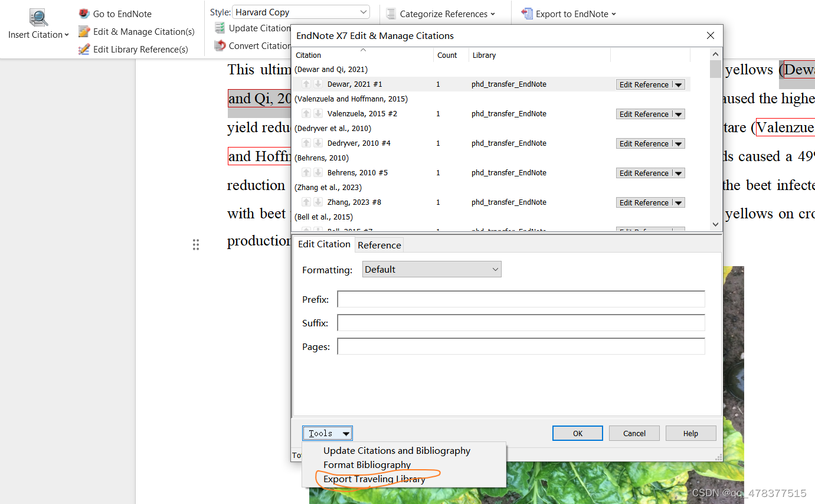Click the Update Citations icon in the ribbon

pos(220,28)
